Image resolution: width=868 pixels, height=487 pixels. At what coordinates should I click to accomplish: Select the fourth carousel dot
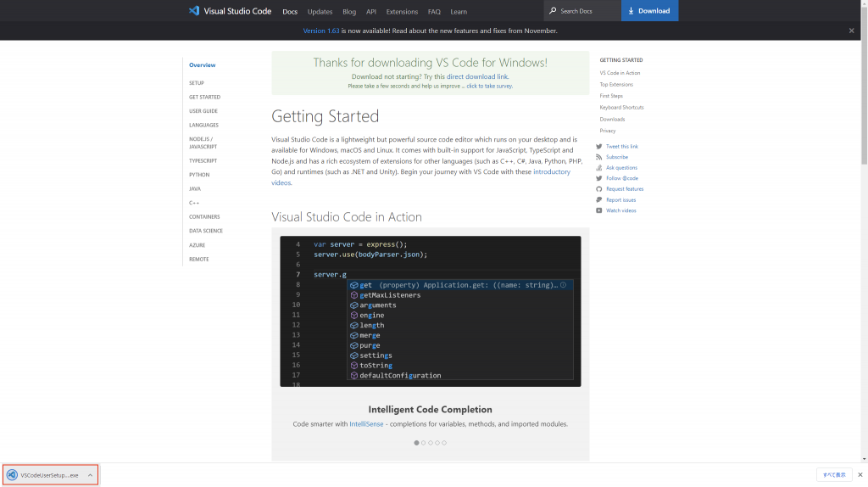click(437, 443)
